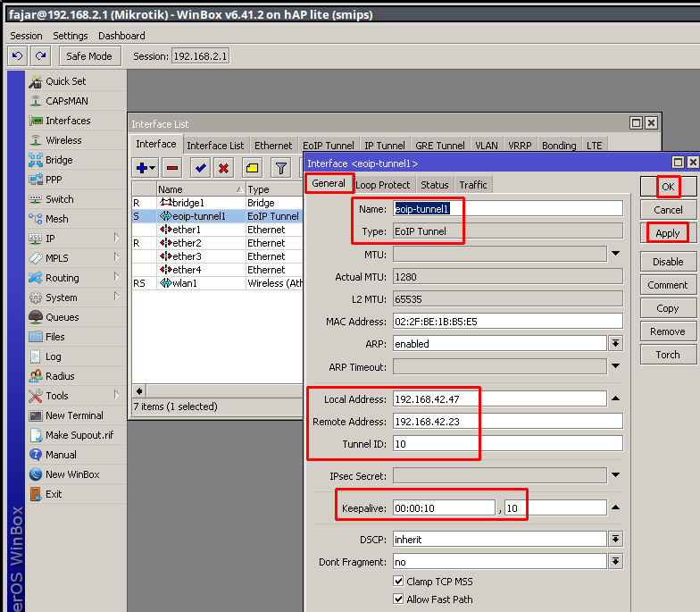Image resolution: width=700 pixels, height=612 pixels.
Task: Click the blue checkmark enable icon
Action: [x=200, y=168]
